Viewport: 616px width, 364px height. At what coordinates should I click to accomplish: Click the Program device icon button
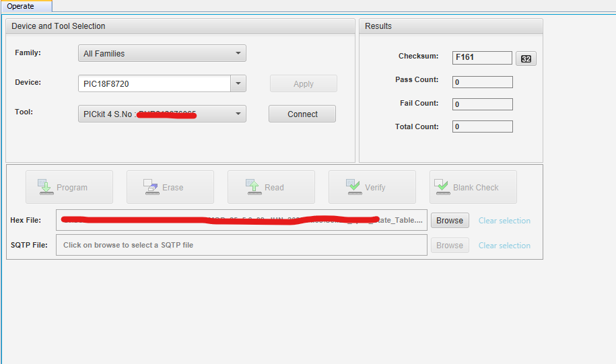[x=69, y=187]
